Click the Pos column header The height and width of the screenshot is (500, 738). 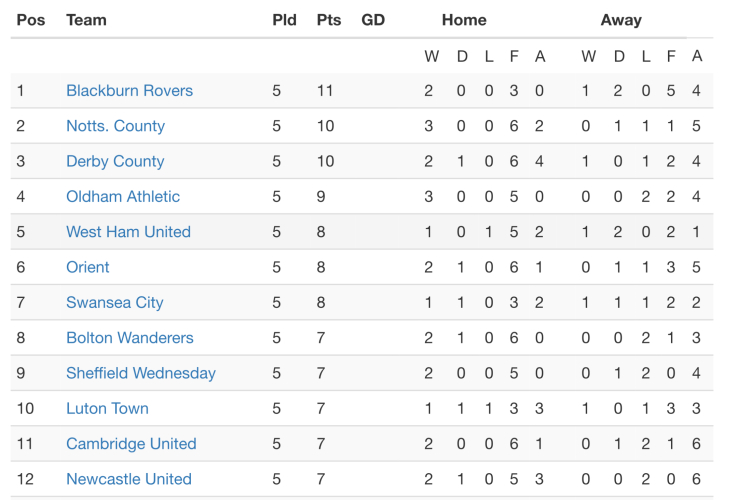tap(31, 20)
